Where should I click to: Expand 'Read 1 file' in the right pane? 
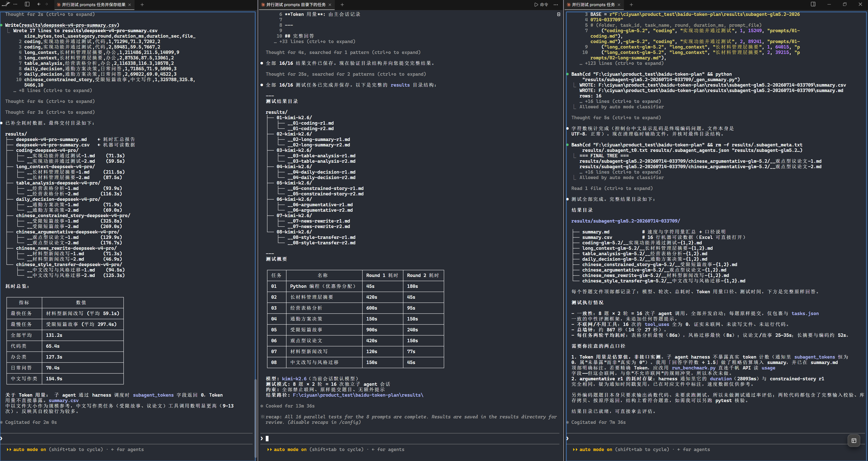point(612,188)
